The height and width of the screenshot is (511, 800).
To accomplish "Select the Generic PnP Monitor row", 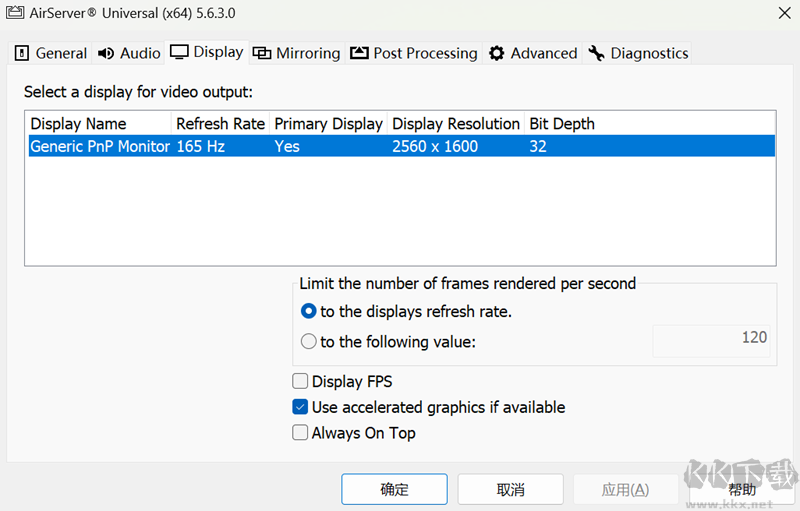I will [400, 146].
